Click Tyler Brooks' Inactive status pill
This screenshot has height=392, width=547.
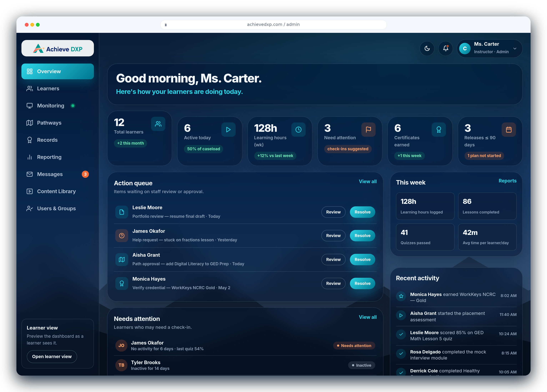click(362, 365)
